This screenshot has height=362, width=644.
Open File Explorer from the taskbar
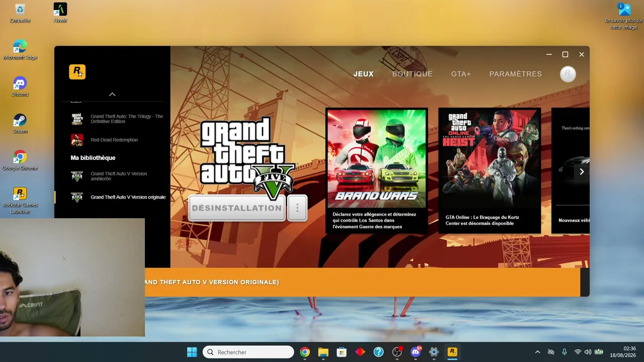[x=323, y=352]
